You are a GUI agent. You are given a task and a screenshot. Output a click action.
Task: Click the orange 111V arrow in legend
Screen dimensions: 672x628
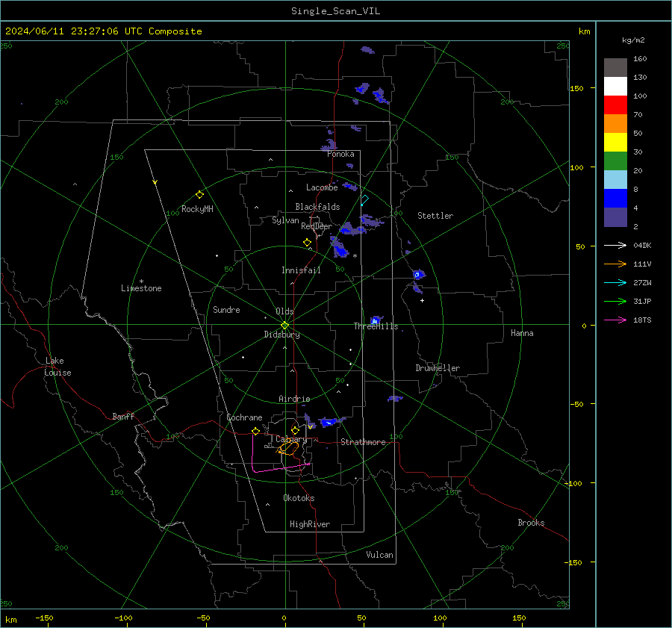(x=615, y=264)
